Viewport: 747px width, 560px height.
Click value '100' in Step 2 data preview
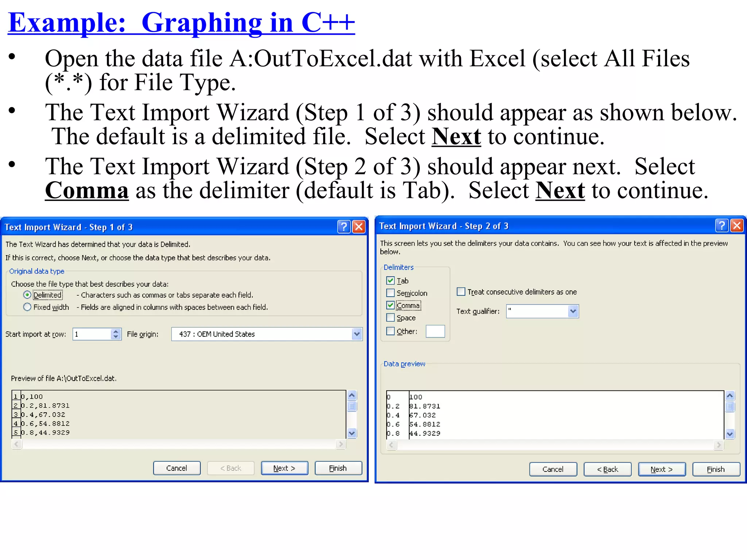point(416,397)
